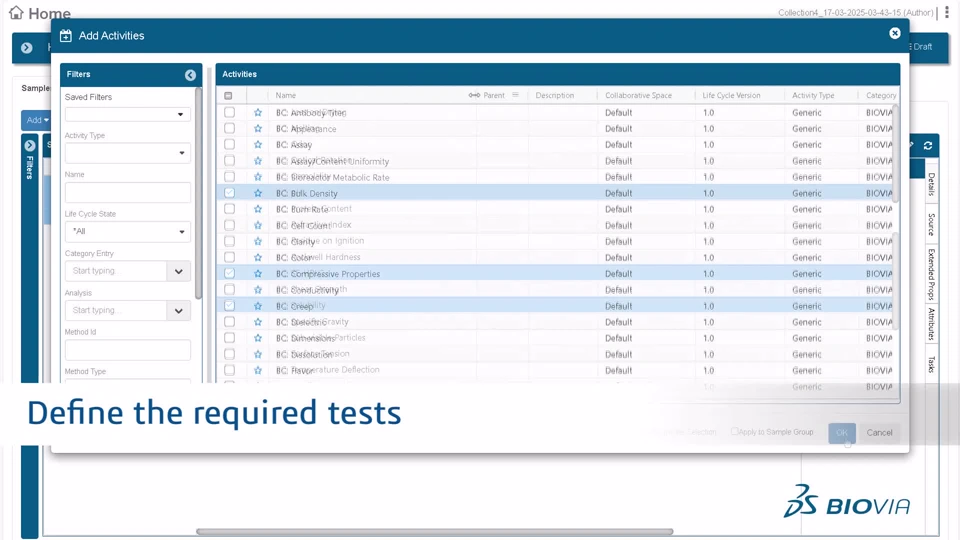Sort by Activity Type column header

coord(813,96)
